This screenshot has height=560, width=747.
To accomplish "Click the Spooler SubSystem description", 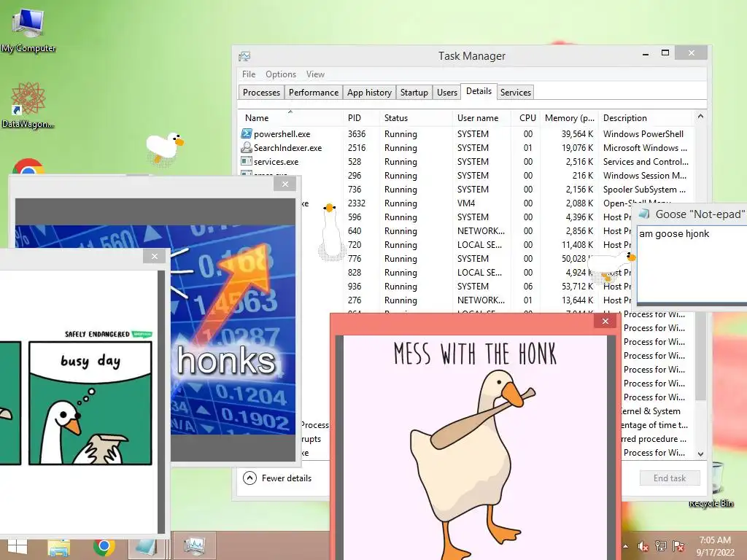I will tap(644, 190).
